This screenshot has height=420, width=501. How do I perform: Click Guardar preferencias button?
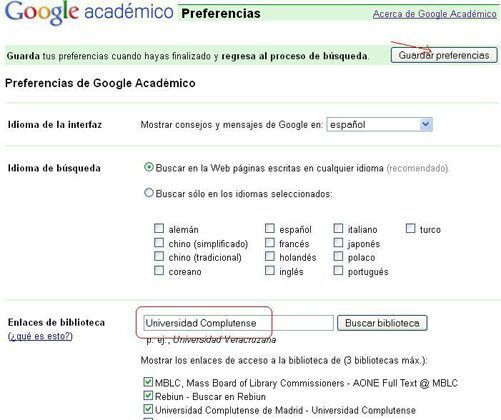tap(444, 55)
